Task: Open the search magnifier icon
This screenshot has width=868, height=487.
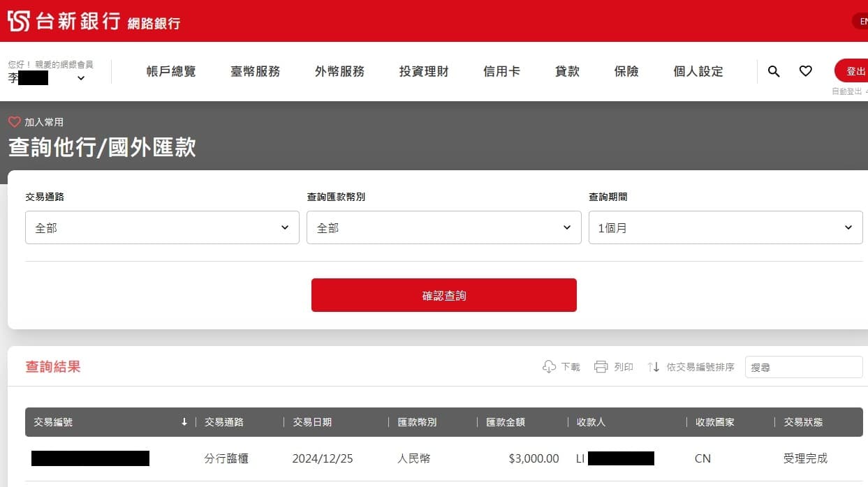Action: click(774, 71)
